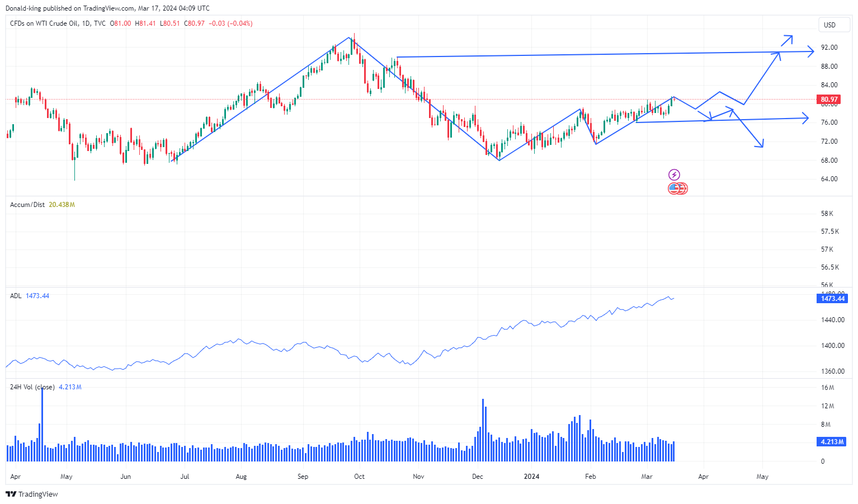Click the 1440.00 ADL axis label
Screen dimensions: 858x504
[833, 320]
